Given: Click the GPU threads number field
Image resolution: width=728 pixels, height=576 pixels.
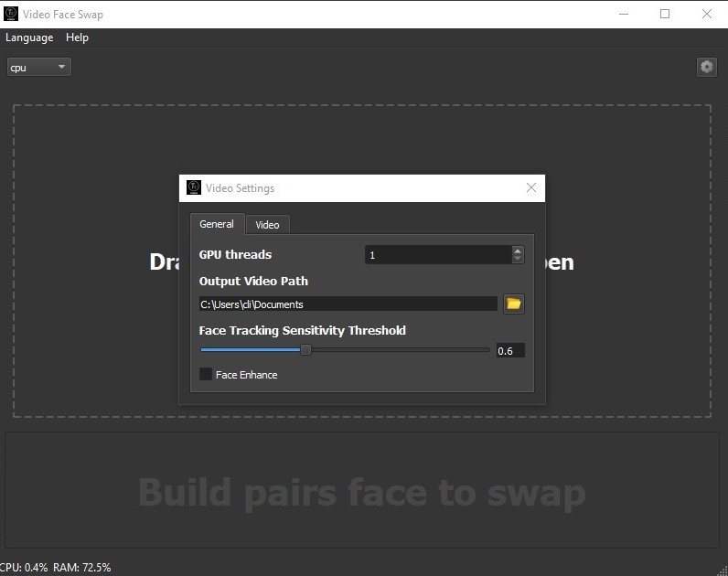Looking at the screenshot, I should pos(439,255).
